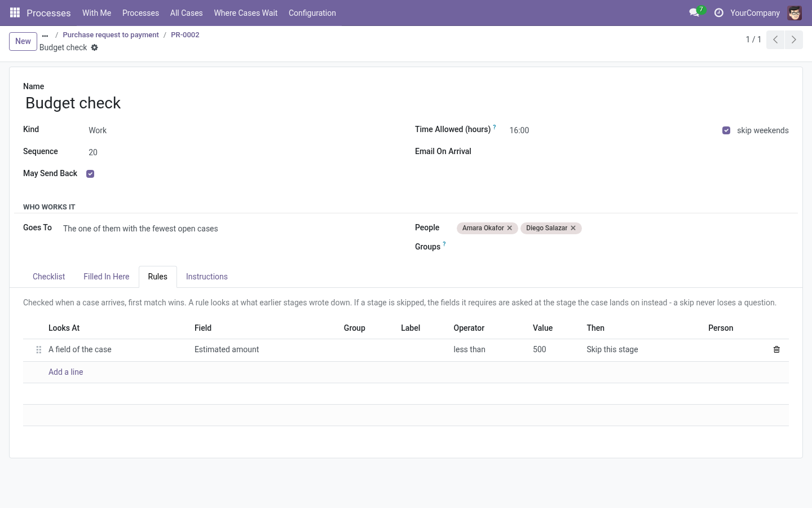This screenshot has width=812, height=508.
Task: Grab the drag handle of the rule row
Action: click(x=38, y=350)
